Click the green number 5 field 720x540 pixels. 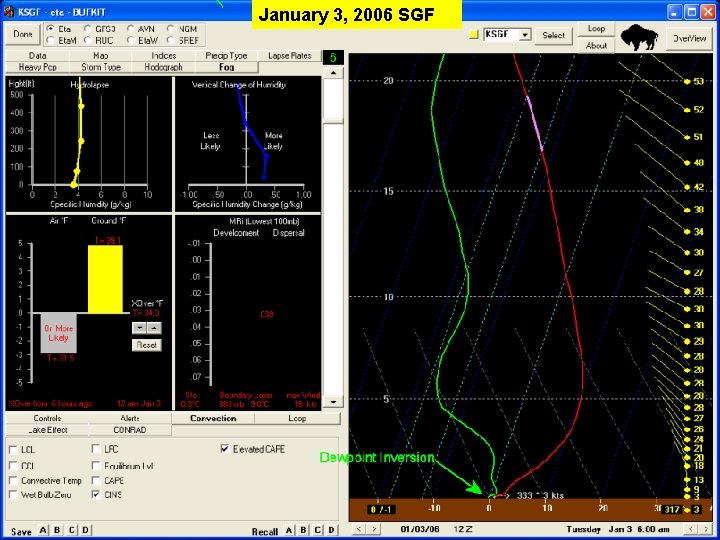(x=333, y=58)
